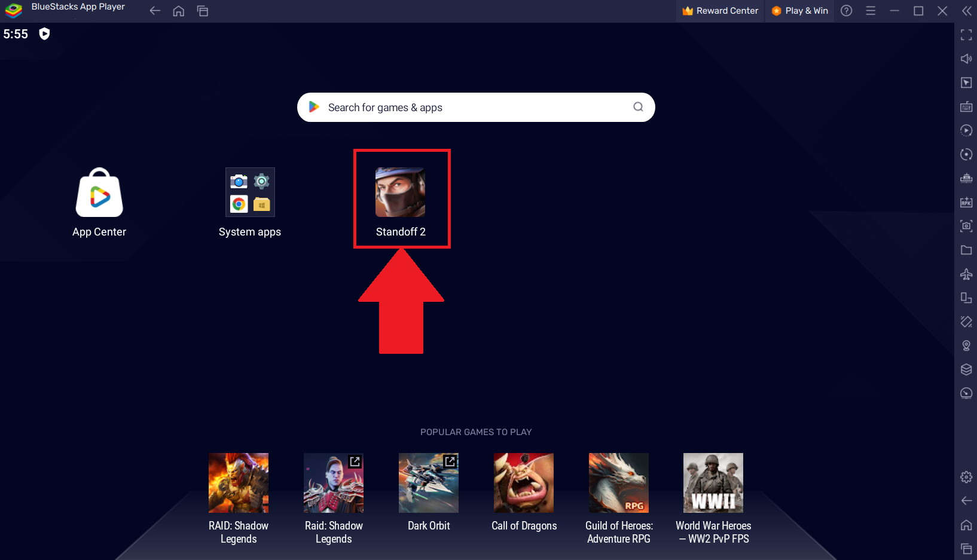
Task: Open the hamburger menu in the title bar
Action: click(x=871, y=10)
